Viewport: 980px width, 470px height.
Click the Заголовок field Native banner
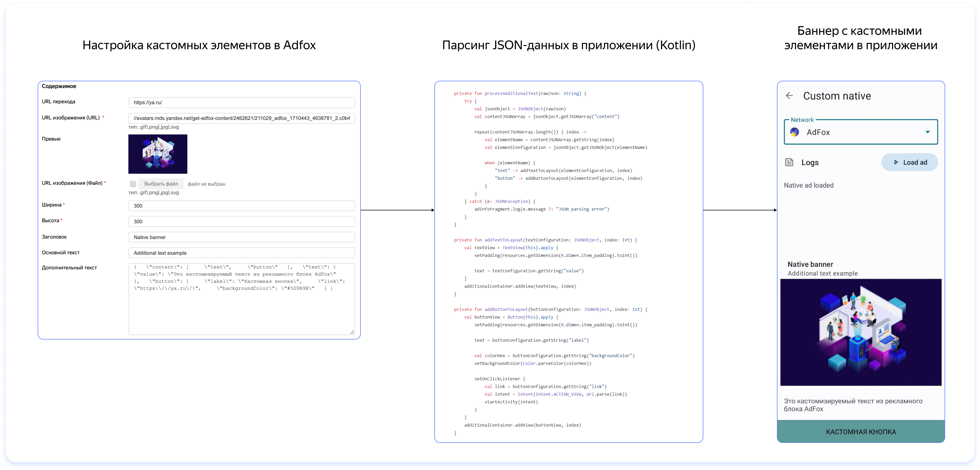tap(241, 237)
